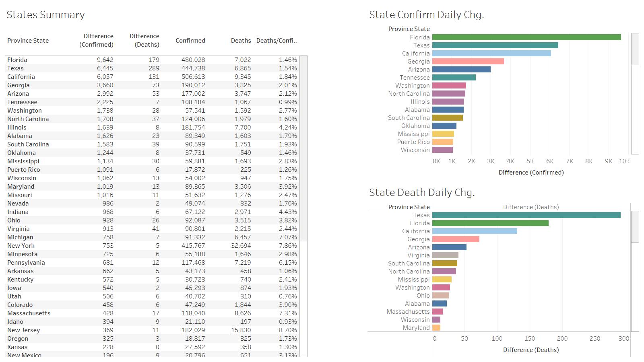Select the Illinois row label in the table
The image size is (644, 362).
click(x=17, y=128)
